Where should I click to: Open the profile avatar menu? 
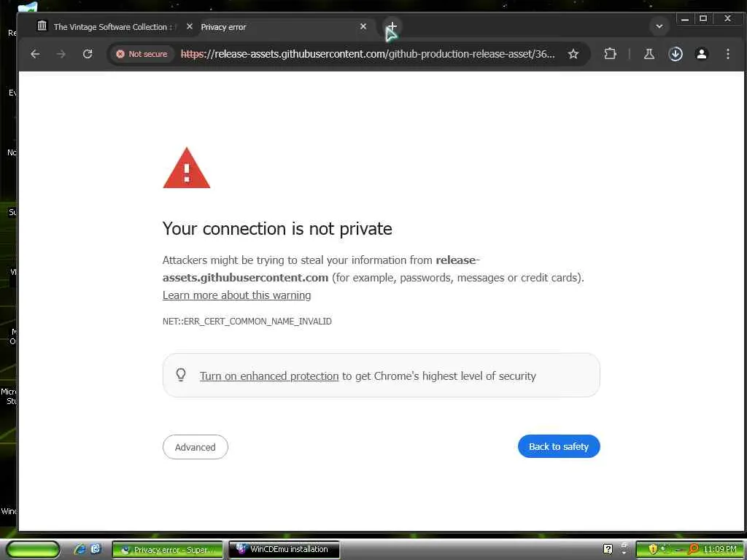coord(701,54)
